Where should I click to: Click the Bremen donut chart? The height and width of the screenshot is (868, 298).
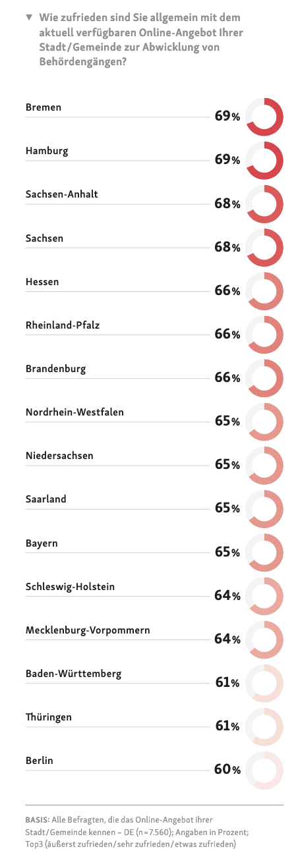pyautogui.click(x=264, y=117)
